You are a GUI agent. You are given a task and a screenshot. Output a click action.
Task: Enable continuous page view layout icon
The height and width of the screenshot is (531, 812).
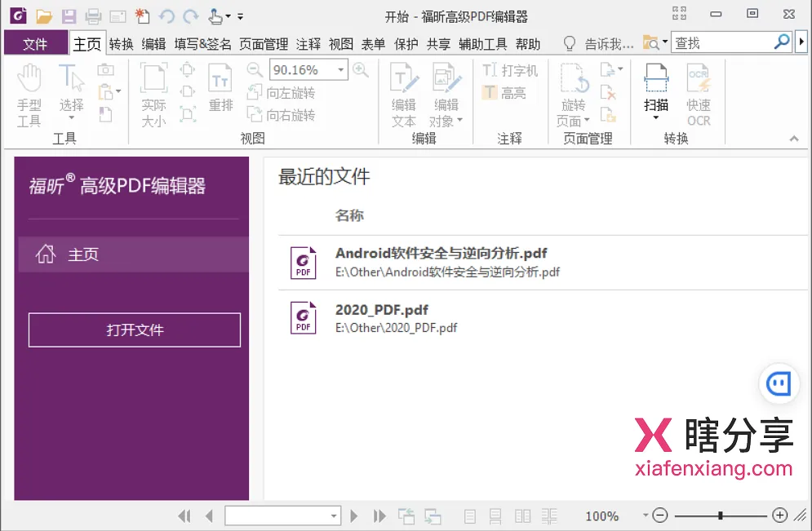(x=495, y=516)
